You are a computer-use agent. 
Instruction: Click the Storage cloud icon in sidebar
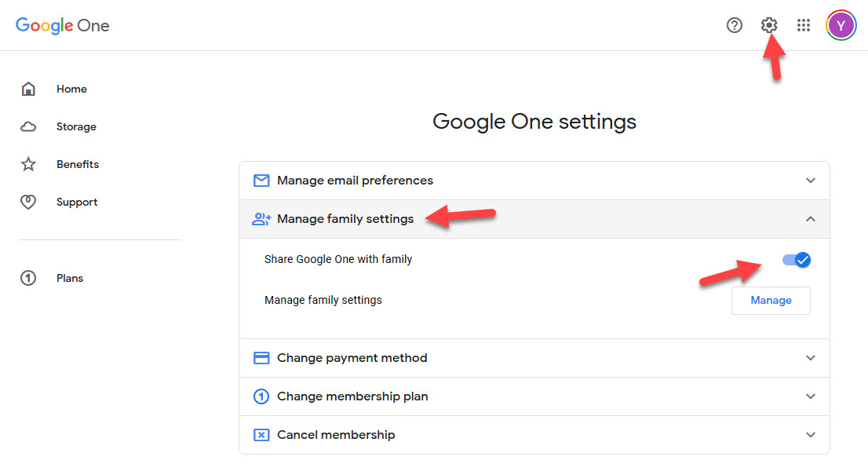pos(28,127)
